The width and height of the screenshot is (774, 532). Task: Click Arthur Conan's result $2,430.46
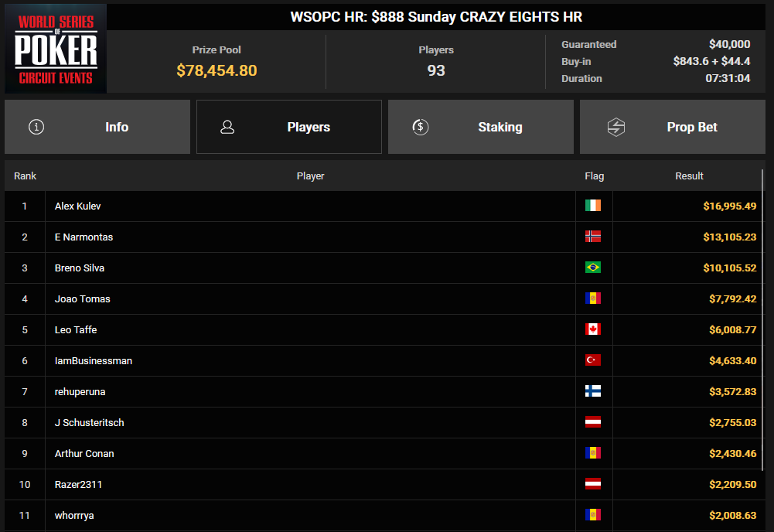(732, 454)
